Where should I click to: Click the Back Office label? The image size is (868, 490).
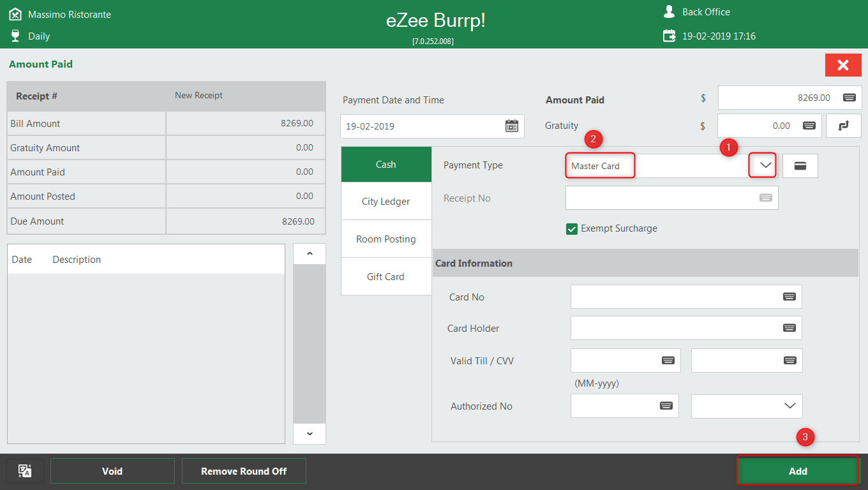pos(706,12)
